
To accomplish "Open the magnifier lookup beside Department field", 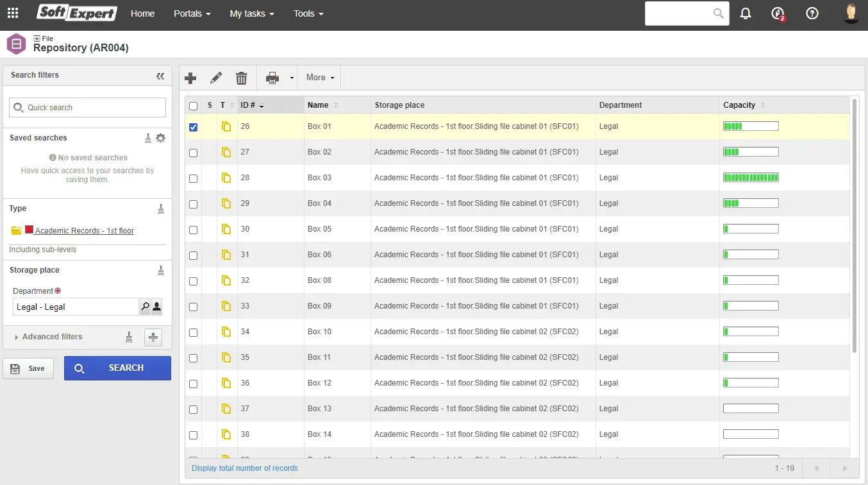I will [146, 307].
